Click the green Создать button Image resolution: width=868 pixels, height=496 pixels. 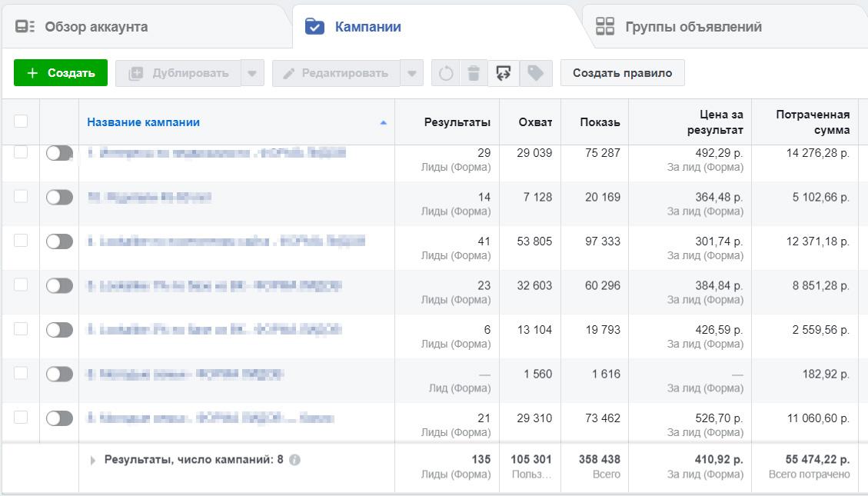tap(60, 73)
